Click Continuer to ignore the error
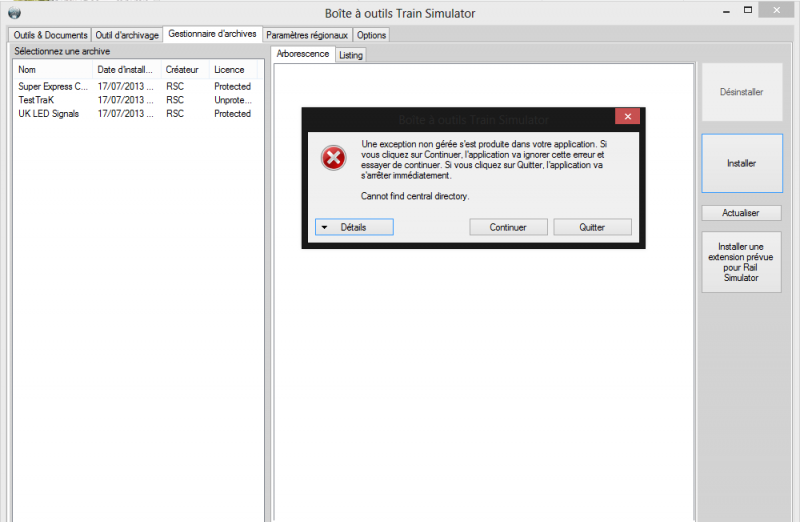Viewport: 800px width, 522px height. coord(508,227)
